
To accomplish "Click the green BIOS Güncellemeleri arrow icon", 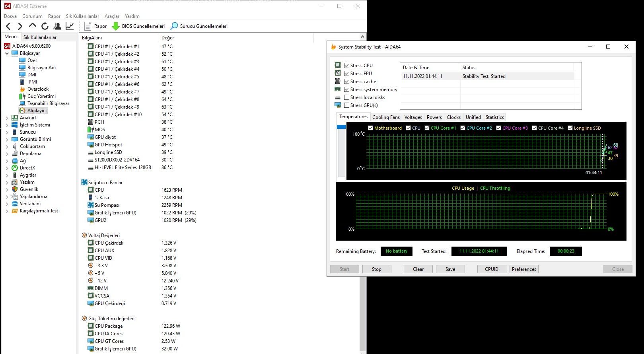I will coord(116,26).
